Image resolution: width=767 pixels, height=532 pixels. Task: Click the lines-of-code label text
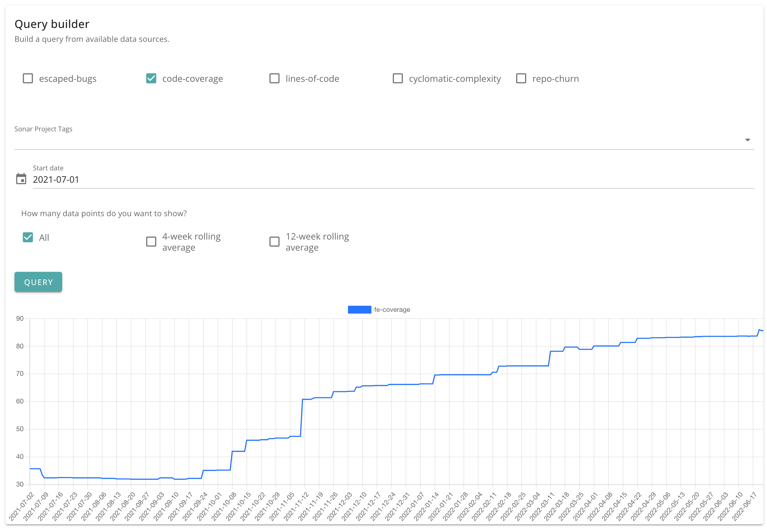(x=312, y=79)
